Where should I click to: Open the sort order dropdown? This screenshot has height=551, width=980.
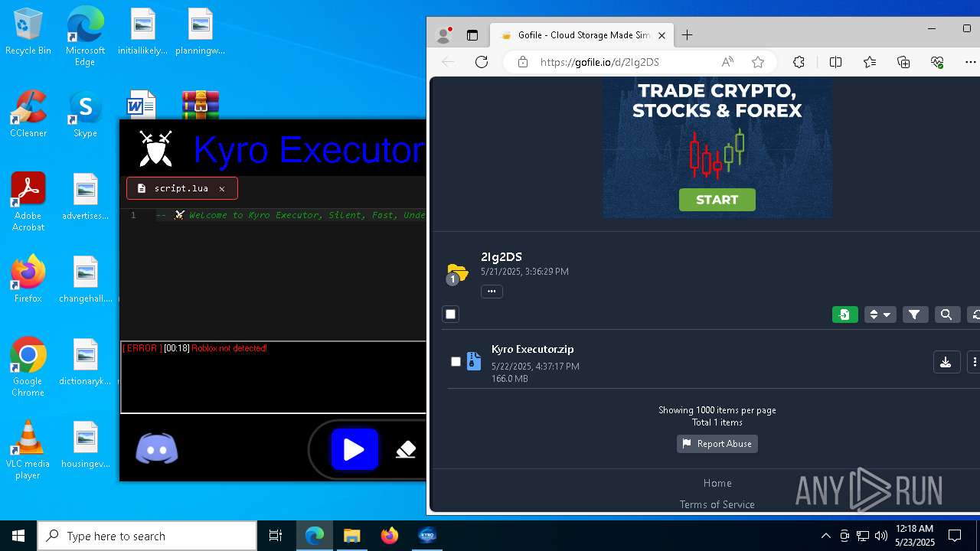pos(880,315)
